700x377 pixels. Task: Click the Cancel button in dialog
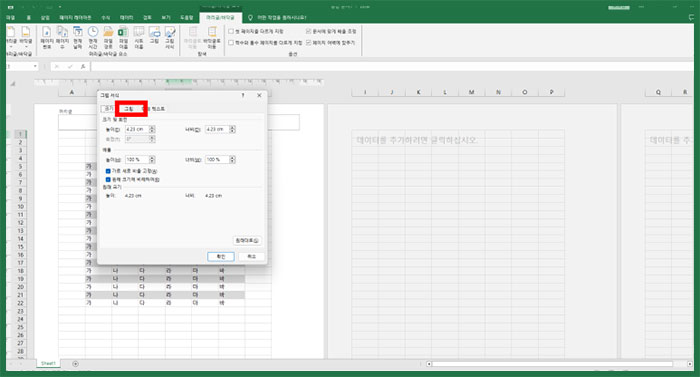251,256
